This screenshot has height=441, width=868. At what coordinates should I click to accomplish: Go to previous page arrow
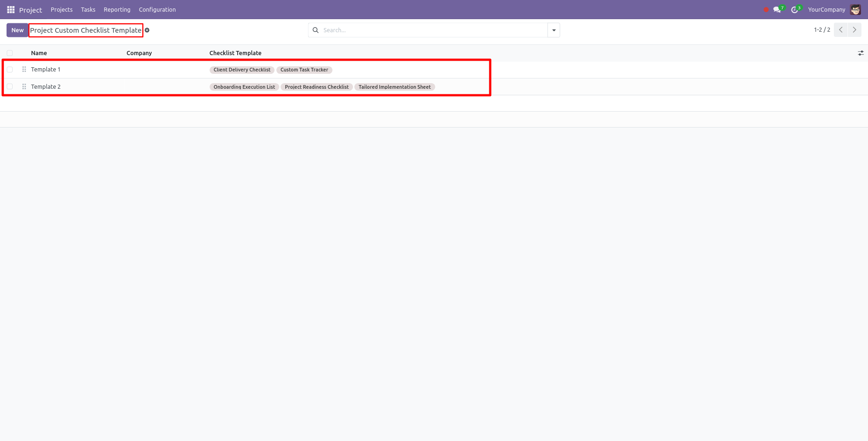pyautogui.click(x=841, y=30)
